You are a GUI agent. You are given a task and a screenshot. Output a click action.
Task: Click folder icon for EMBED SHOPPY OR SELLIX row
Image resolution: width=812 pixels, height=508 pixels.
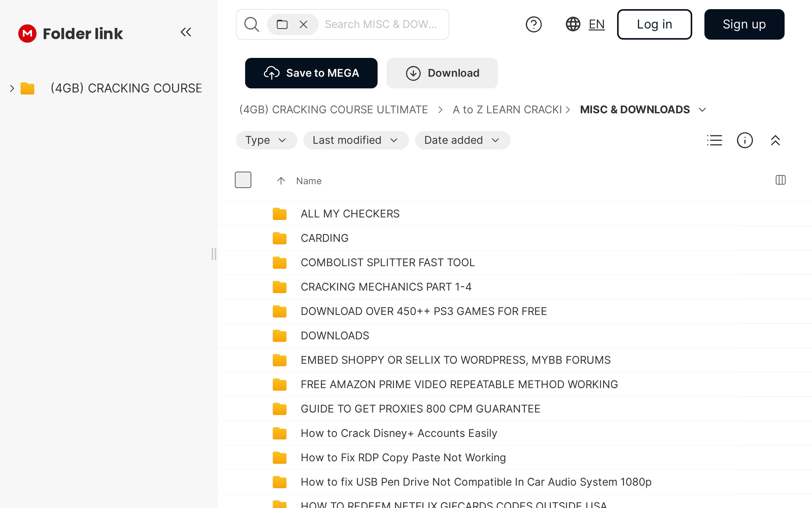pyautogui.click(x=279, y=360)
